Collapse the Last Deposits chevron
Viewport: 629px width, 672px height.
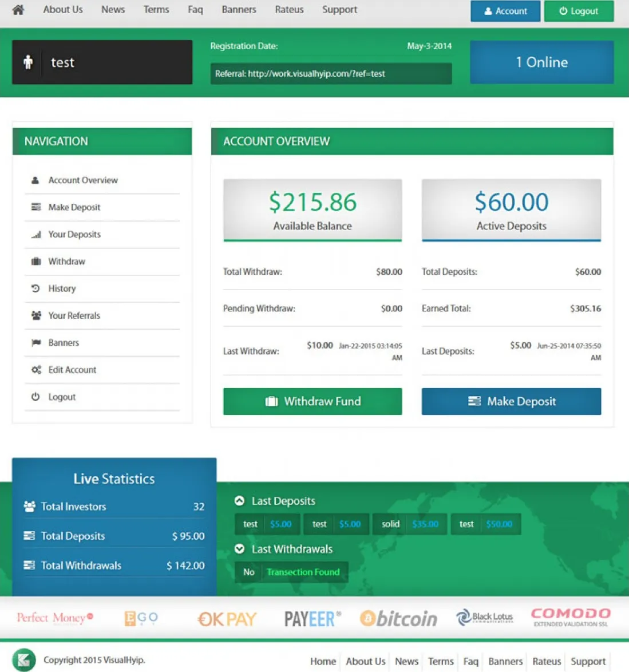click(239, 501)
